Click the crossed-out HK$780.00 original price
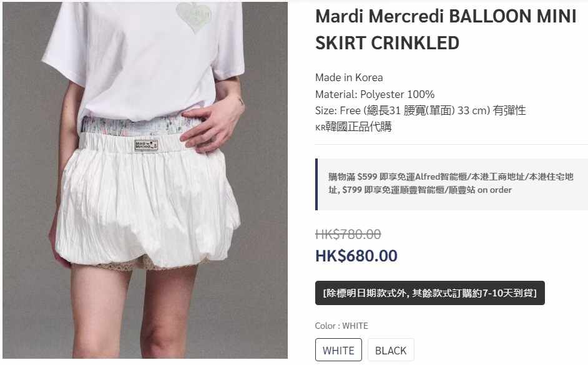588x365 pixels. 348,234
